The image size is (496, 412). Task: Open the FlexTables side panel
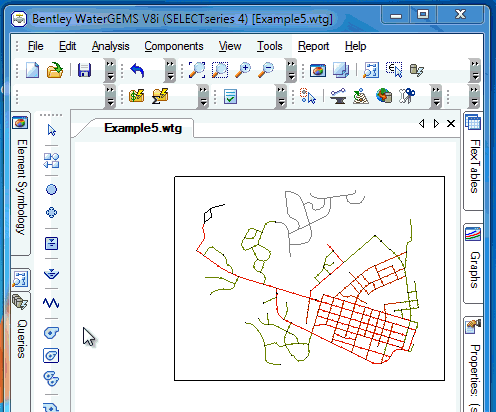click(474, 161)
